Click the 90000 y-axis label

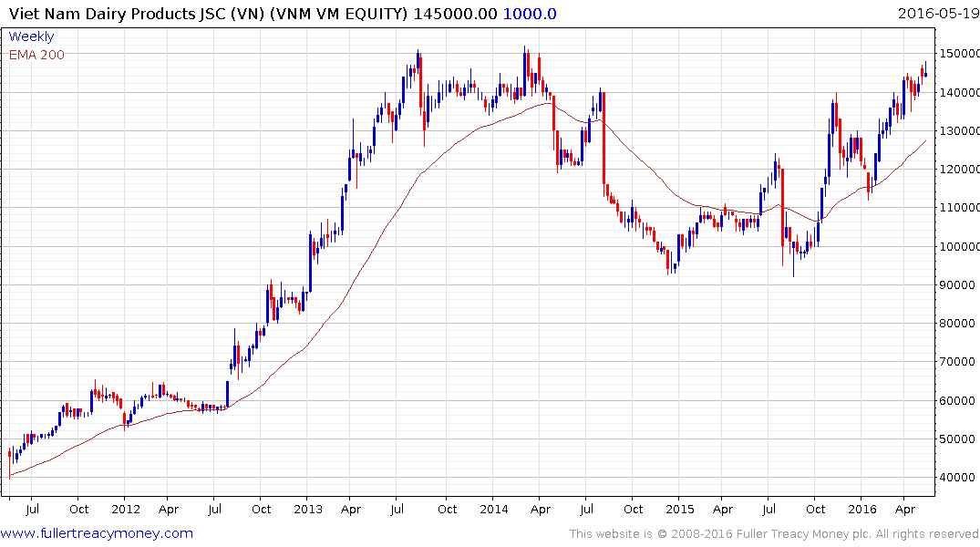[x=957, y=285]
